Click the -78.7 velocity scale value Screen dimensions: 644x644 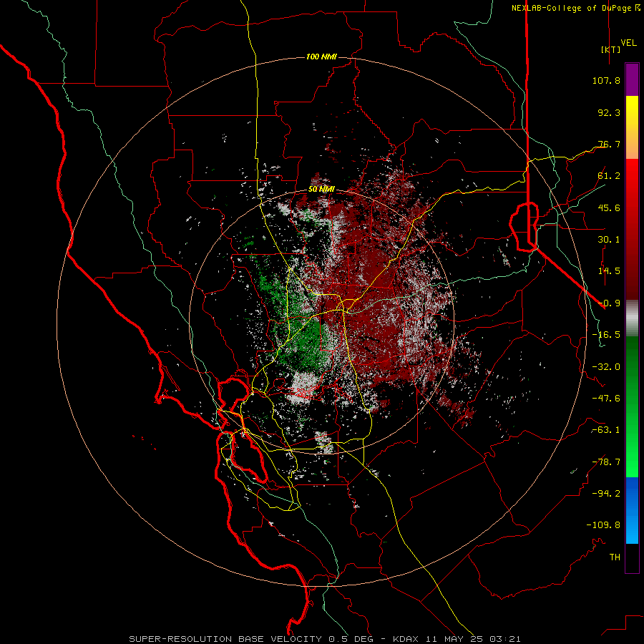click(x=606, y=462)
